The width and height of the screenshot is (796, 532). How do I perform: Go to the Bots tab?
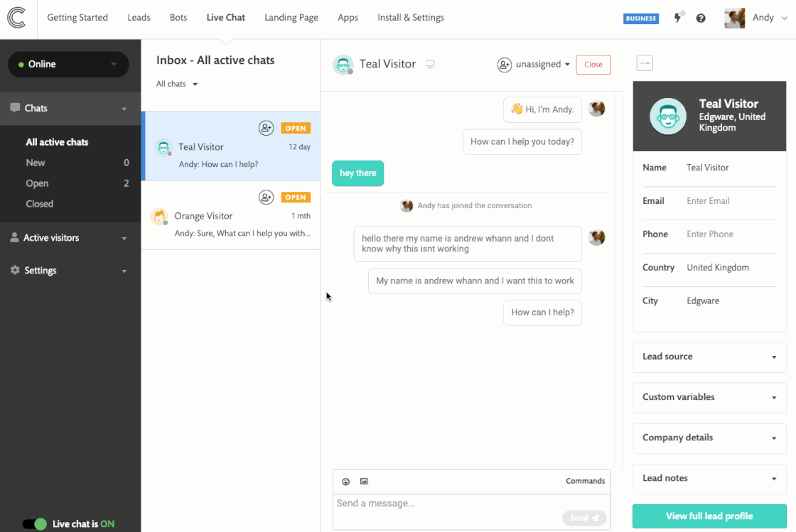pyautogui.click(x=178, y=18)
